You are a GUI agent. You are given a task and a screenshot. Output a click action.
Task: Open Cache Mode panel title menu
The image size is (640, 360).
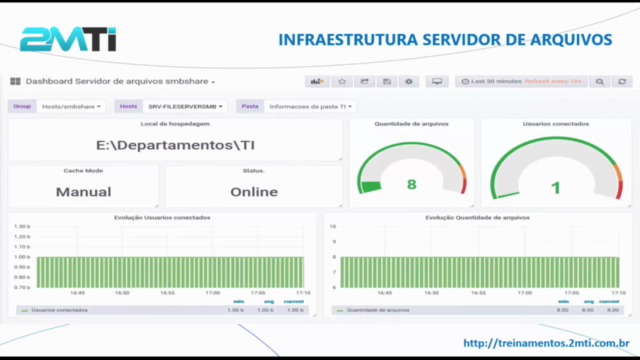point(83,171)
